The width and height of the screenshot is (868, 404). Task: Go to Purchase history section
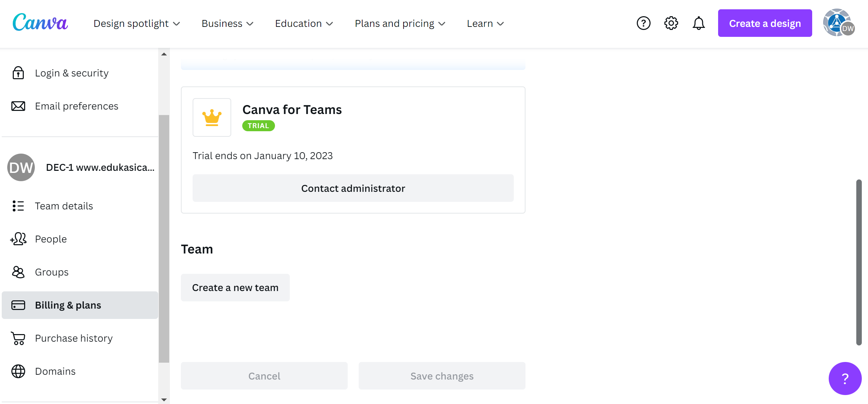point(74,338)
